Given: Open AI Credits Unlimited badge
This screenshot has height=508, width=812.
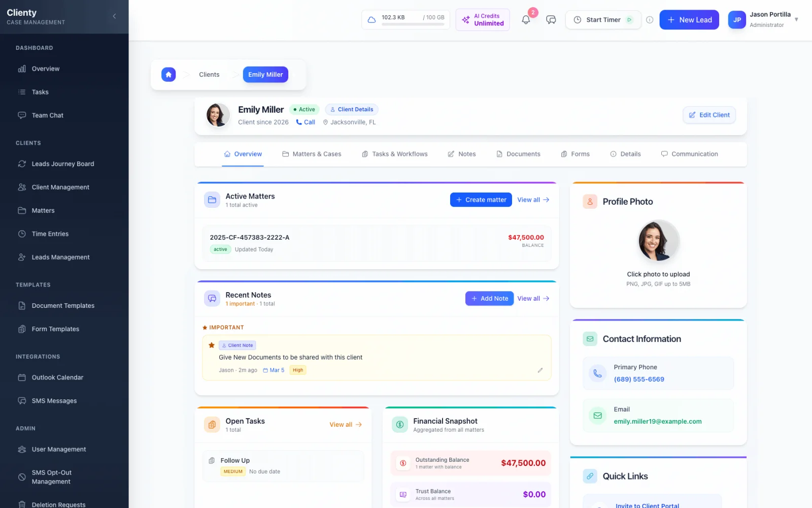Looking at the screenshot, I should pyautogui.click(x=483, y=20).
